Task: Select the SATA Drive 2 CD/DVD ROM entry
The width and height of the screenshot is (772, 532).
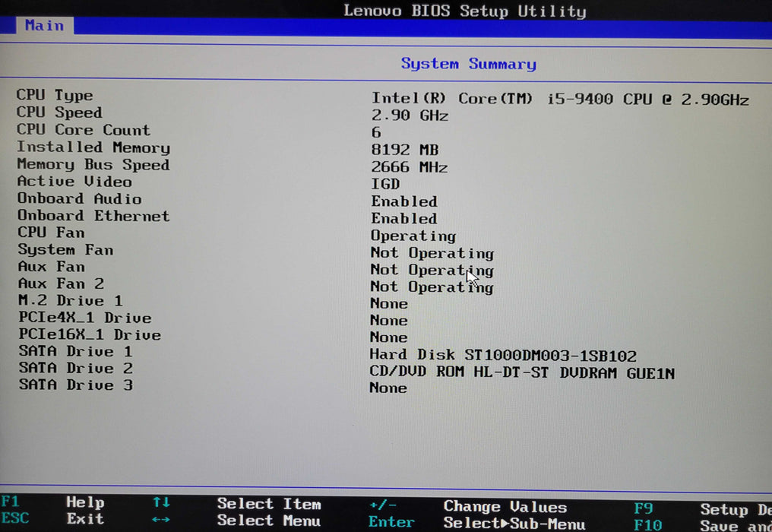Action: (521, 372)
